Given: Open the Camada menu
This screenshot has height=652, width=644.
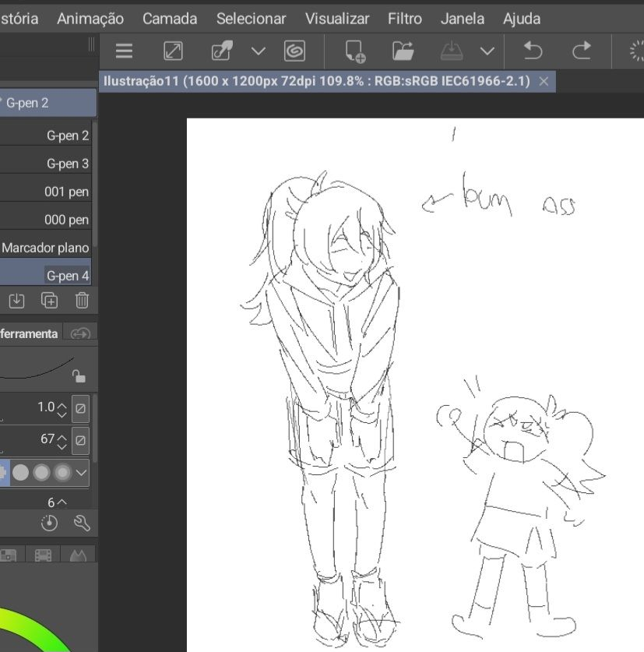Looking at the screenshot, I should pos(170,18).
